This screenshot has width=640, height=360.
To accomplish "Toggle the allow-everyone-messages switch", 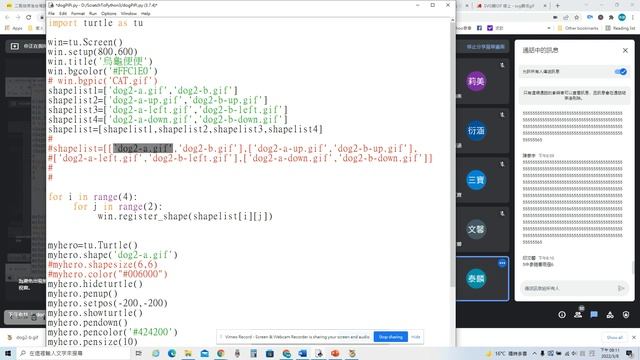I will [621, 71].
